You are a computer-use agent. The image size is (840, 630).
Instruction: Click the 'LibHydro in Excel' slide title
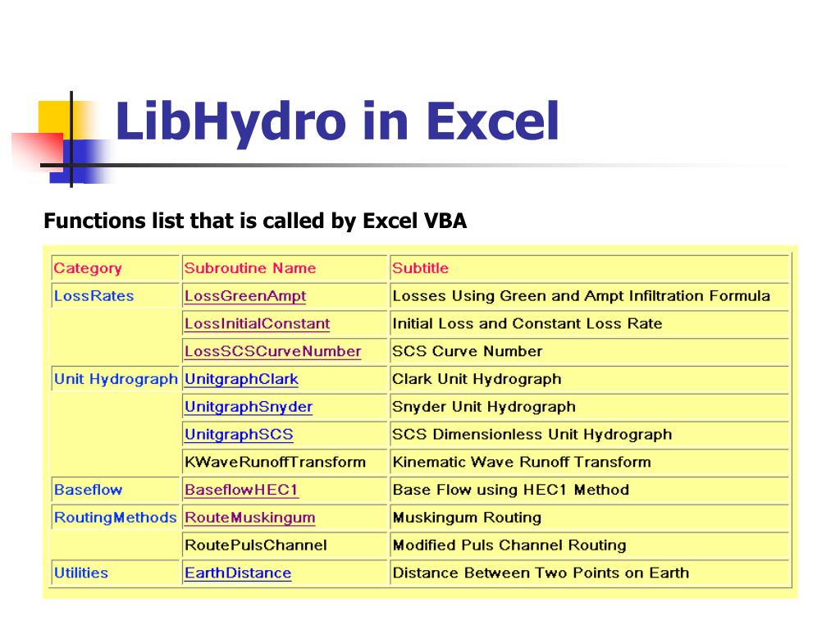point(337,122)
